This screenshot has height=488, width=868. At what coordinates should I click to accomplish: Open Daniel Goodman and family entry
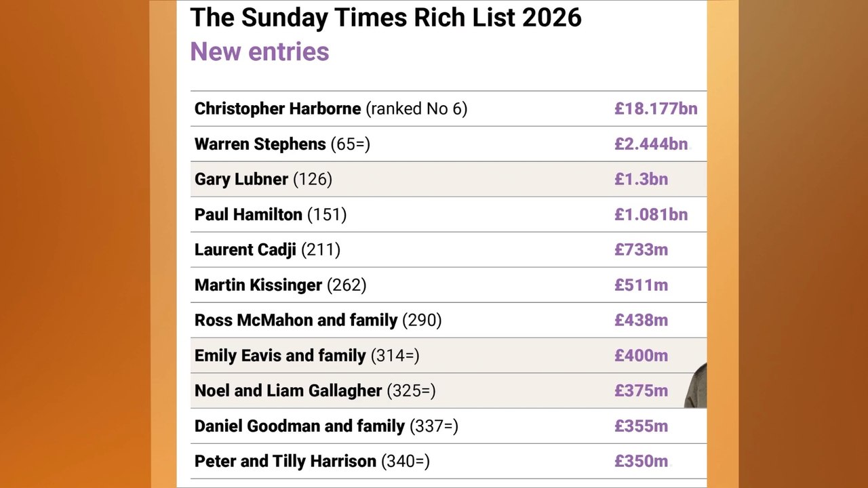pyautogui.click(x=448, y=426)
